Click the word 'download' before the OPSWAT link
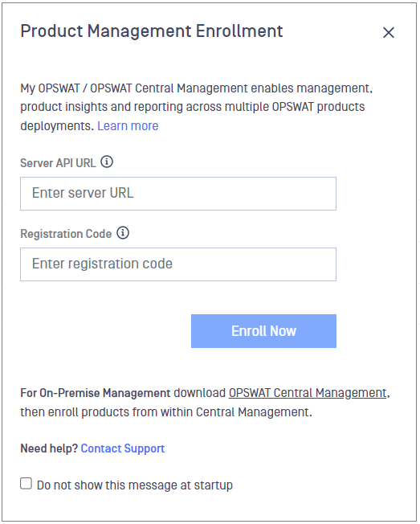The width and height of the screenshot is (420, 524). [200, 393]
